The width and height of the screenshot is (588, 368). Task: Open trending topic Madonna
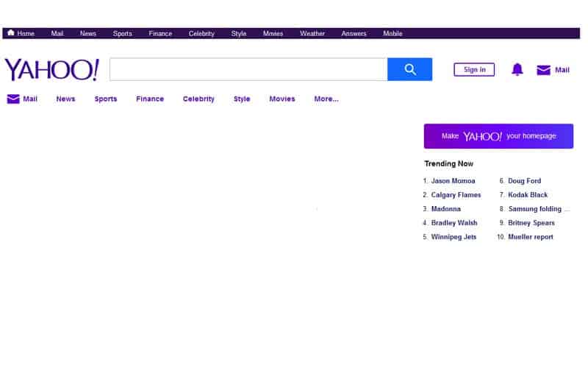pos(446,209)
